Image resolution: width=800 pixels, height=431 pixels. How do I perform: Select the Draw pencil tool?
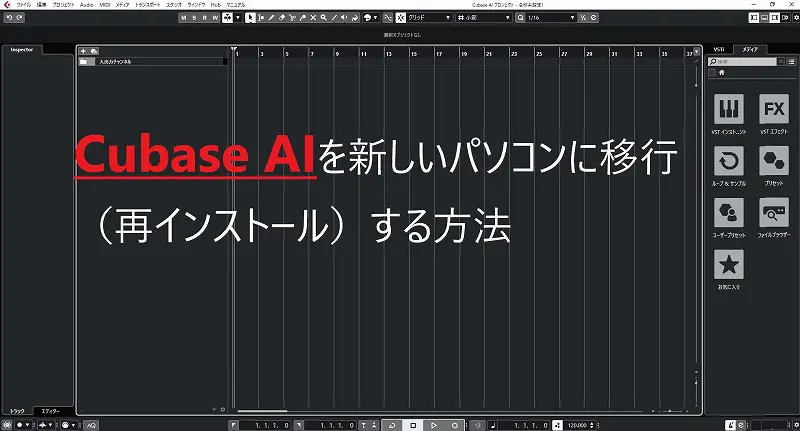pyautogui.click(x=271, y=17)
